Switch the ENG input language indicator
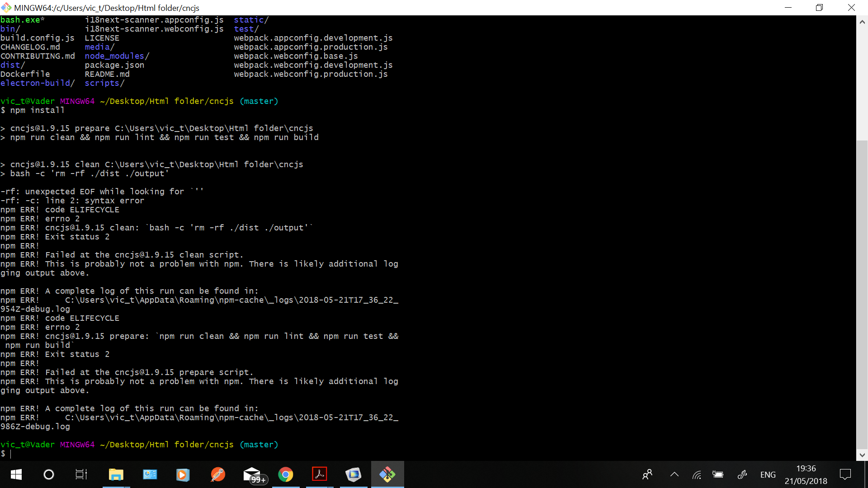Screen dimensions: 868x488 click(x=768, y=474)
